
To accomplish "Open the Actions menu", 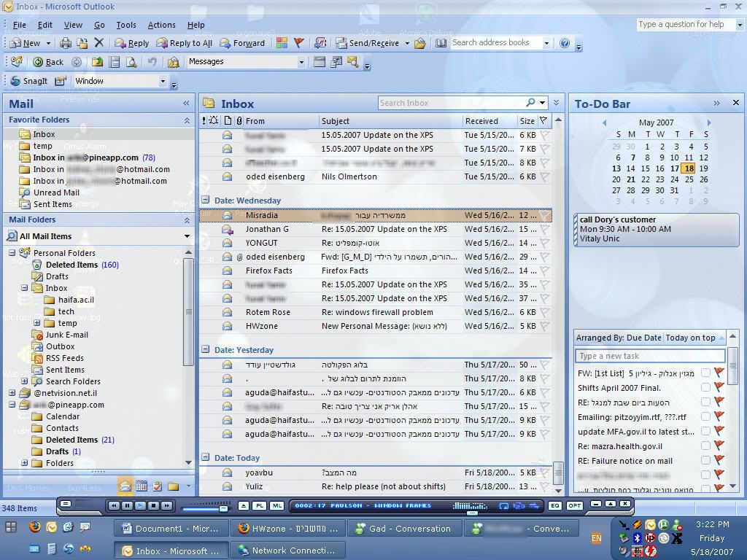I will (x=161, y=25).
